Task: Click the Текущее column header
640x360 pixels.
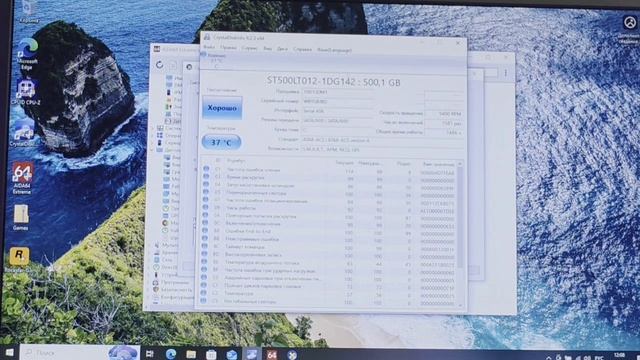Action: coord(344,162)
